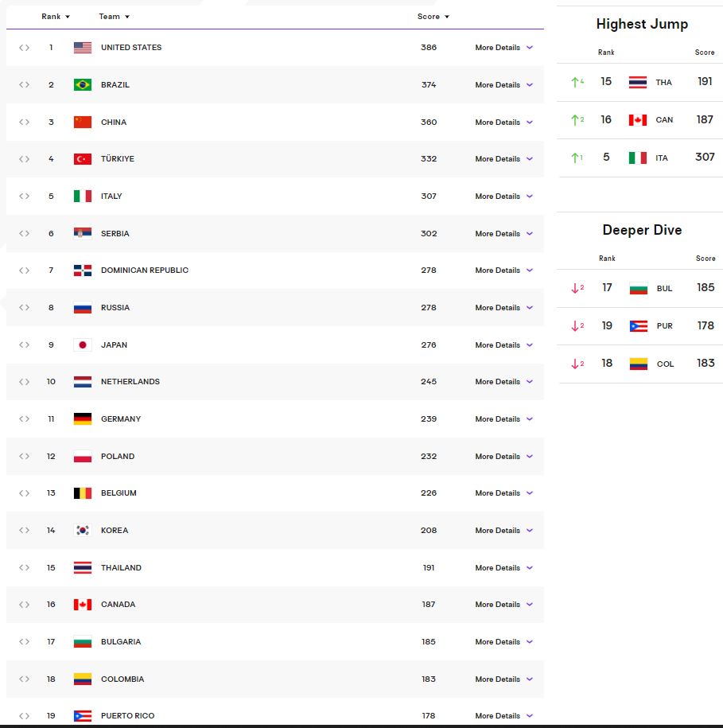Click the Japan flag icon
Screen dimensions: 723x728
(83, 345)
